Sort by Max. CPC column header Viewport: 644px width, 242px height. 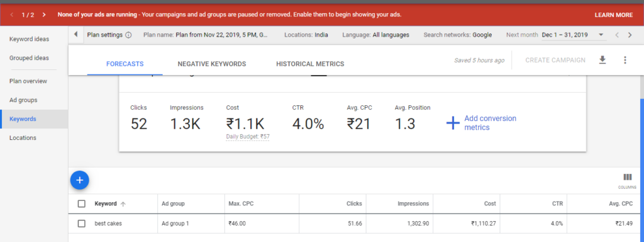241,204
